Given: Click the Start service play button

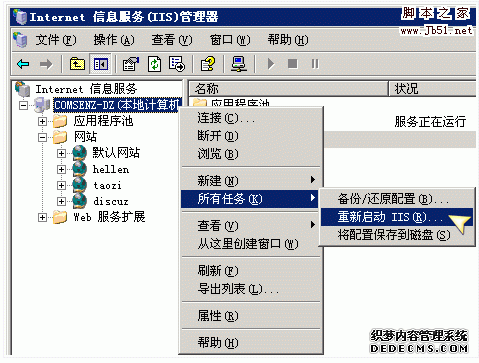Looking at the screenshot, I should tap(271, 64).
